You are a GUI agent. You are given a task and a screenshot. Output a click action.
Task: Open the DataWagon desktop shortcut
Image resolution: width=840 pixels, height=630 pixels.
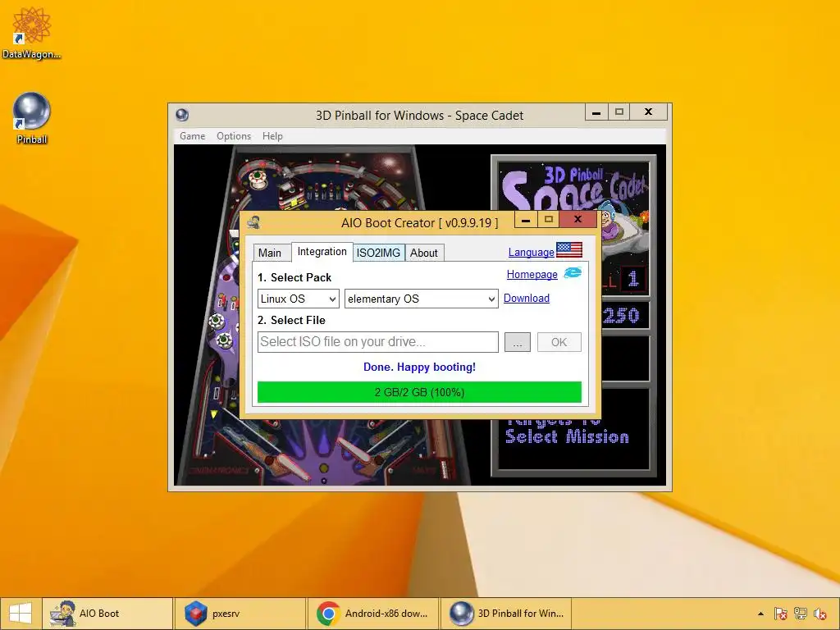31,33
